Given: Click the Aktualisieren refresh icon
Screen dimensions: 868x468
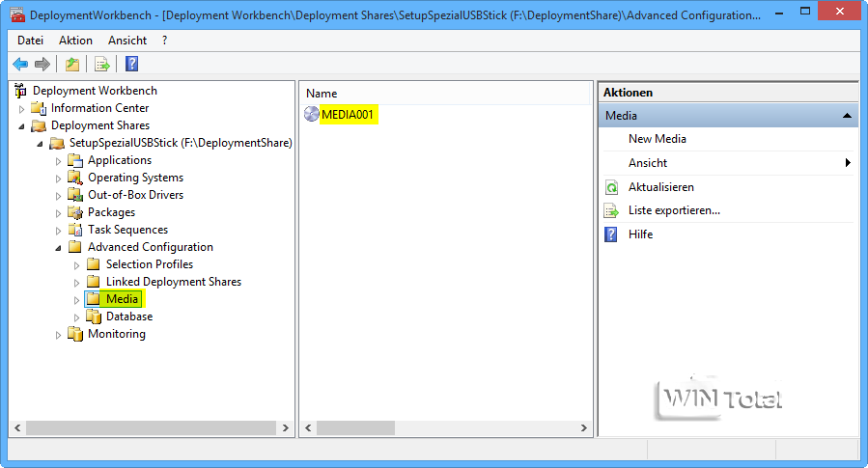Looking at the screenshot, I should [611, 187].
